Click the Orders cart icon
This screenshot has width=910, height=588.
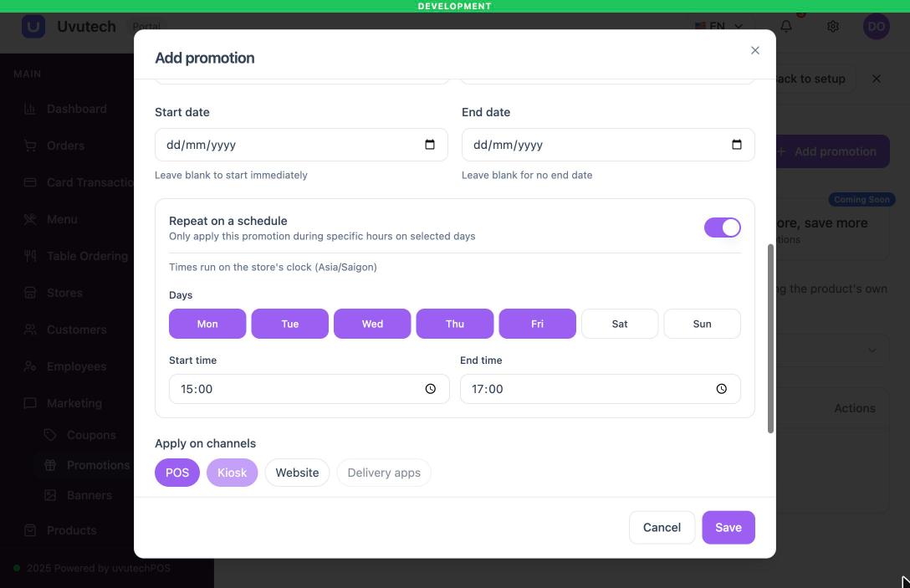point(30,146)
